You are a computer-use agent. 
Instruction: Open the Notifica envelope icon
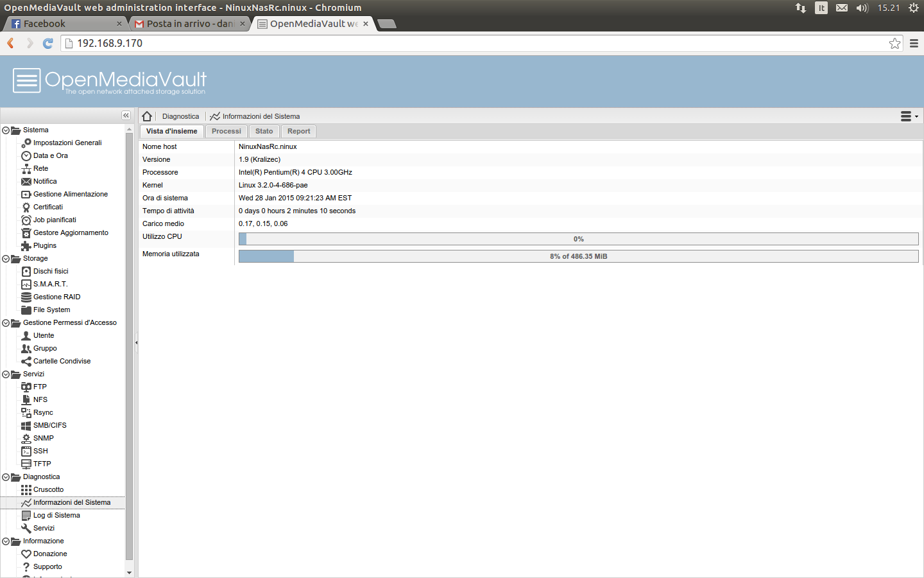click(26, 181)
